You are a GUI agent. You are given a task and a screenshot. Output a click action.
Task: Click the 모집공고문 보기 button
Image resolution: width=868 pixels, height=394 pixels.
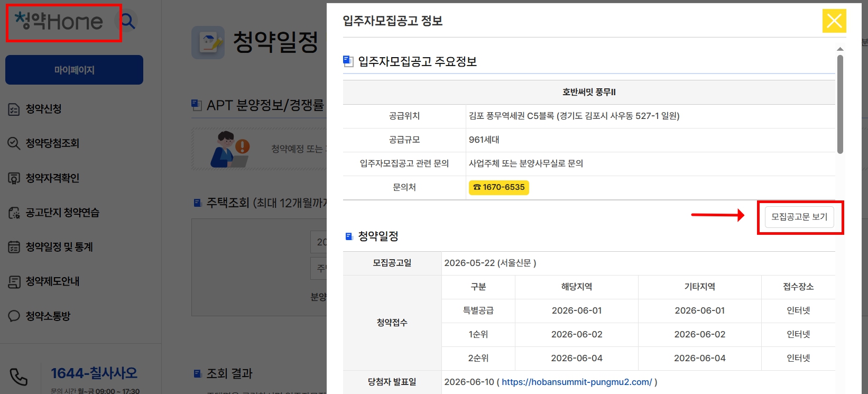pyautogui.click(x=799, y=217)
